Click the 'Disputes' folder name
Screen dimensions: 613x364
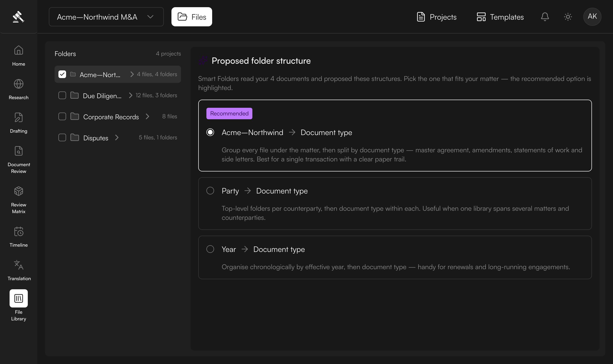96,138
